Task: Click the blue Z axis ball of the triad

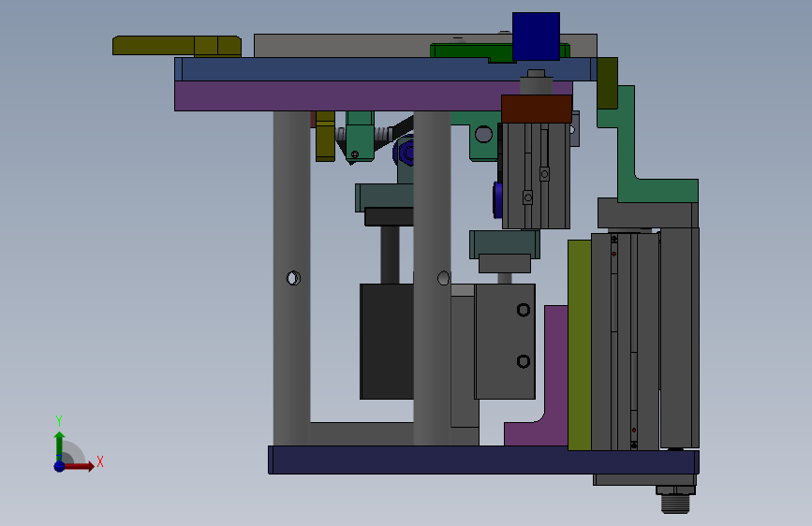Action: 60,466
